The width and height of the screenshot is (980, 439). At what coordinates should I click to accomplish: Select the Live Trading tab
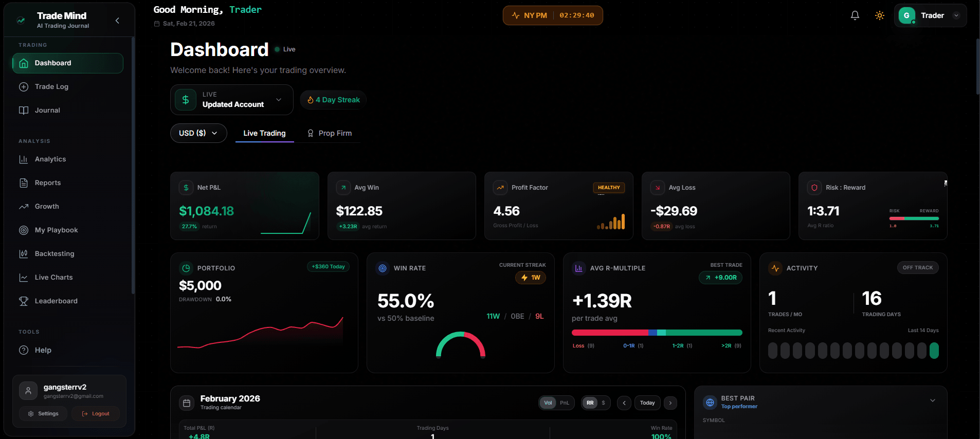[x=264, y=133]
